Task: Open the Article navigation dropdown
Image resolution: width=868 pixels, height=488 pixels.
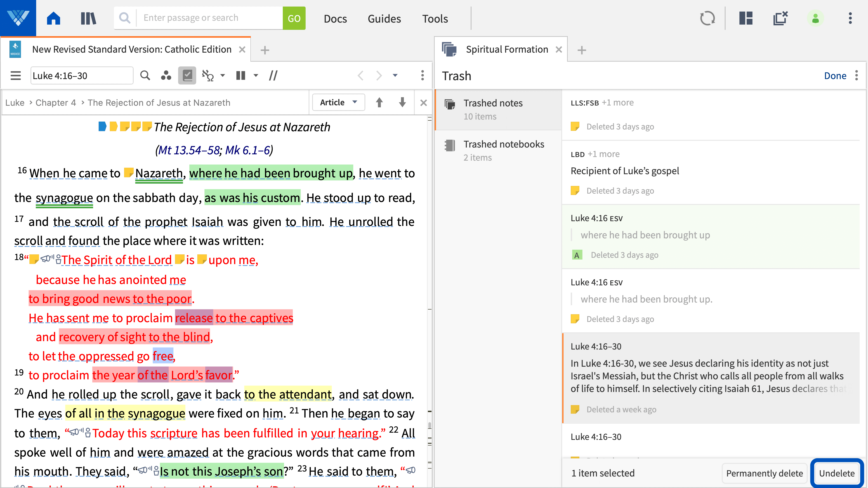Action: point(338,102)
